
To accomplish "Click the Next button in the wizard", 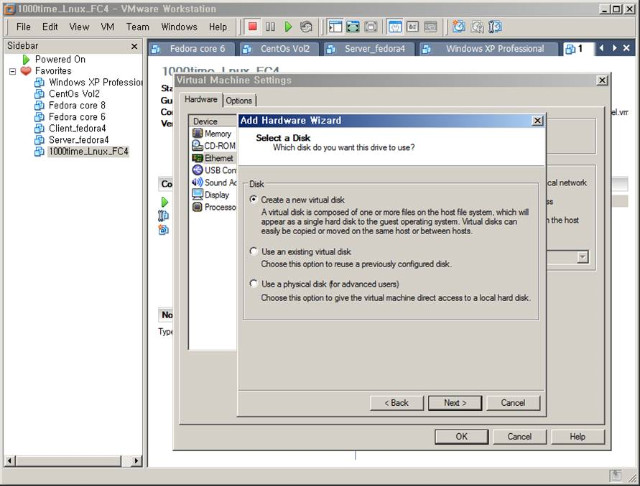I will click(x=455, y=403).
